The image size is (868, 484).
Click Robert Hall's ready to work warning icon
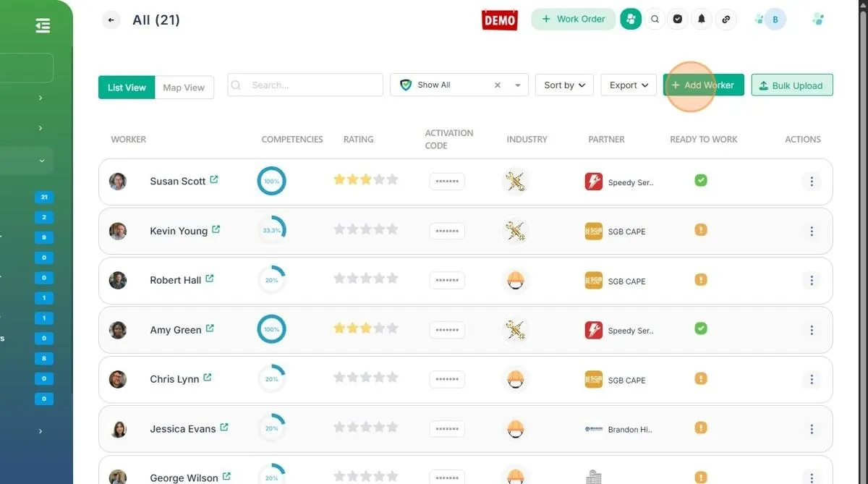700,279
